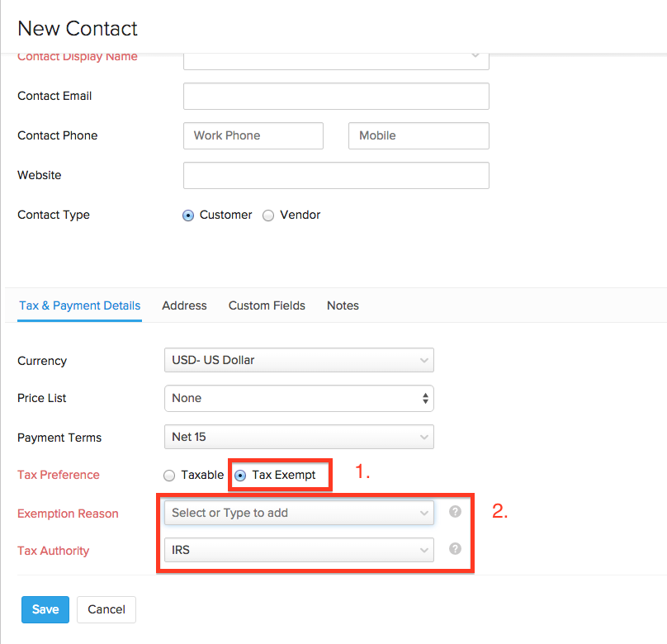Open the Custom Fields tab
This screenshot has height=644, width=667.
point(267,305)
